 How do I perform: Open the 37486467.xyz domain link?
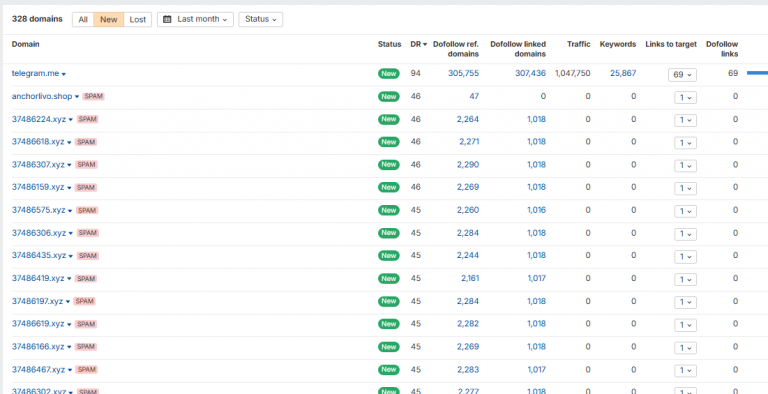(x=39, y=369)
